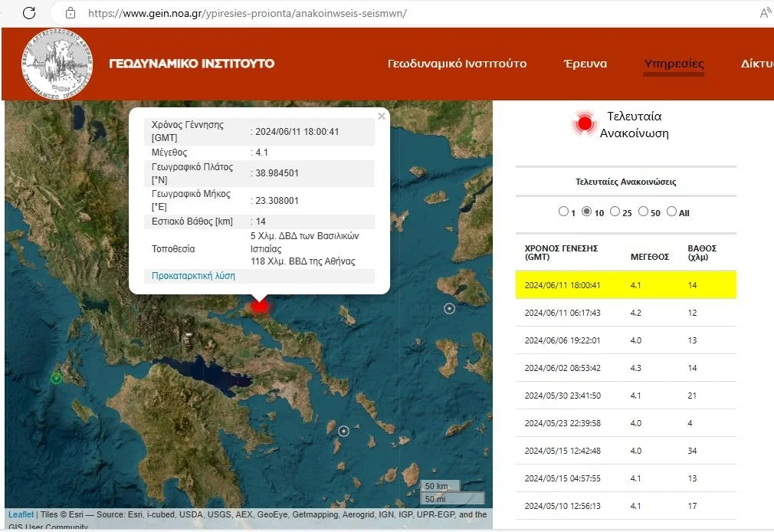The image size is (774, 532).
Task: Select the 50 announcements radio button
Action: tap(643, 212)
